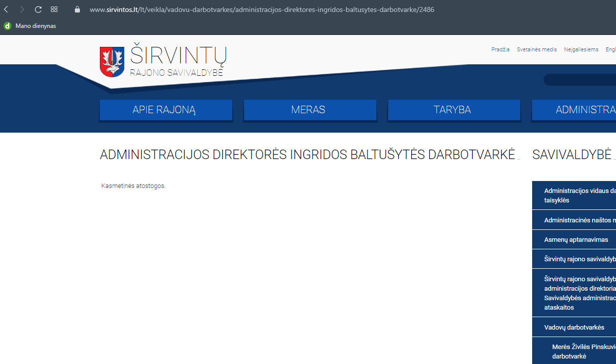Open the ADMINISTRA... menu item
This screenshot has width=616, height=364.
tap(574, 110)
